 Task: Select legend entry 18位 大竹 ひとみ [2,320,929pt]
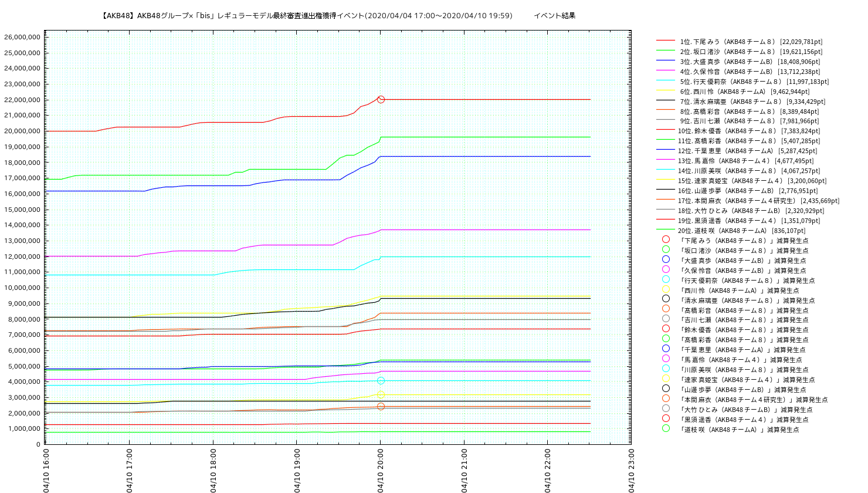click(x=751, y=211)
